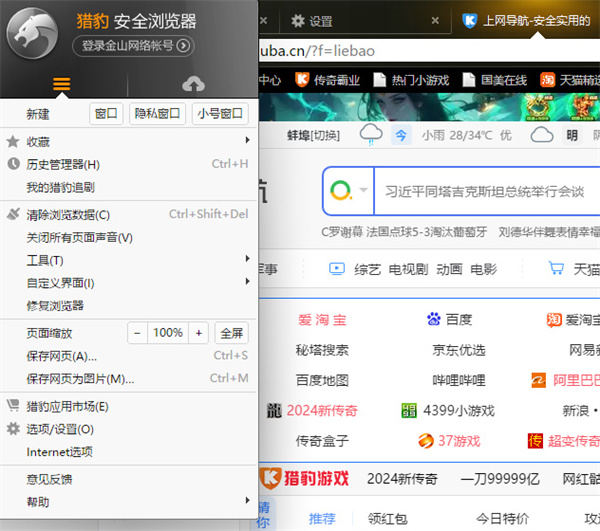Click the Liebao cheetah logo
Viewport: 600px width, 531px height.
point(32,33)
